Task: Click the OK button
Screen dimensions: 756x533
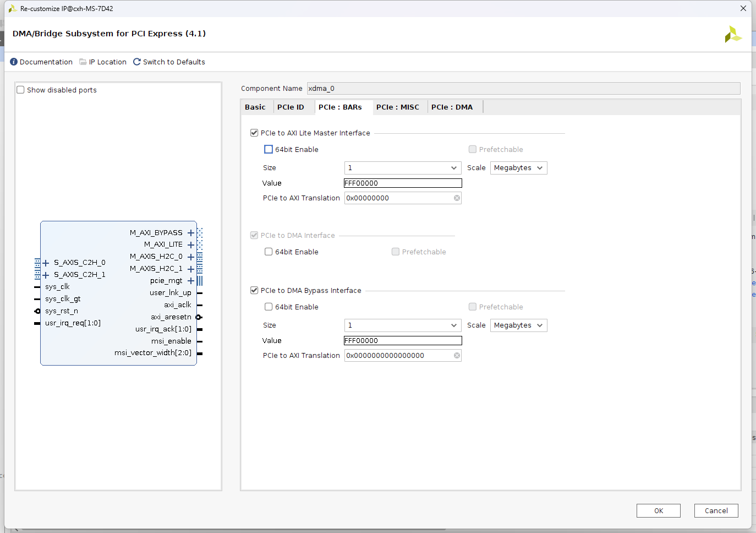Action: (659, 510)
